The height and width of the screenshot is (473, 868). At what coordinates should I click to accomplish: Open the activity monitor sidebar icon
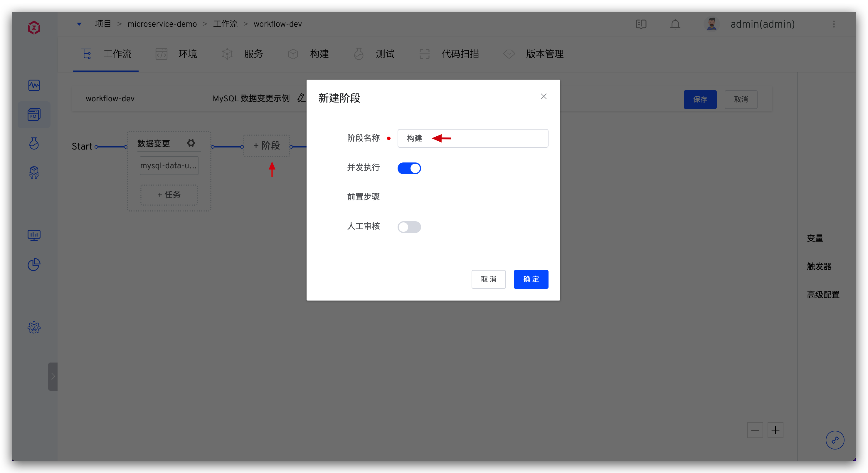pos(34,85)
